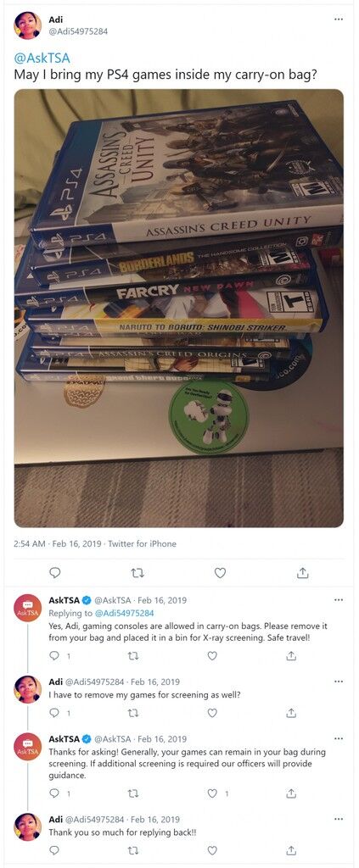This screenshot has height=868, width=359.
Task: Open AskTSA avatar on the first reply
Action: pyautogui.click(x=28, y=608)
